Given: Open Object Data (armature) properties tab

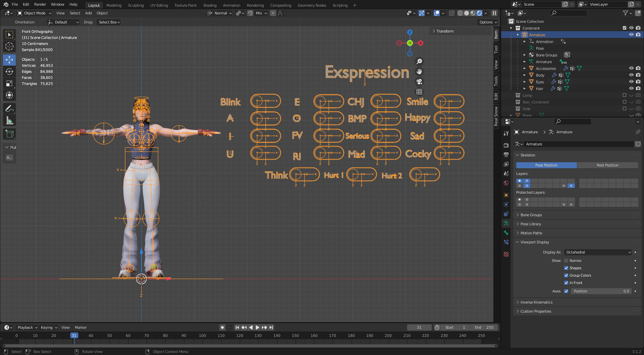Looking at the screenshot, I should [x=506, y=223].
